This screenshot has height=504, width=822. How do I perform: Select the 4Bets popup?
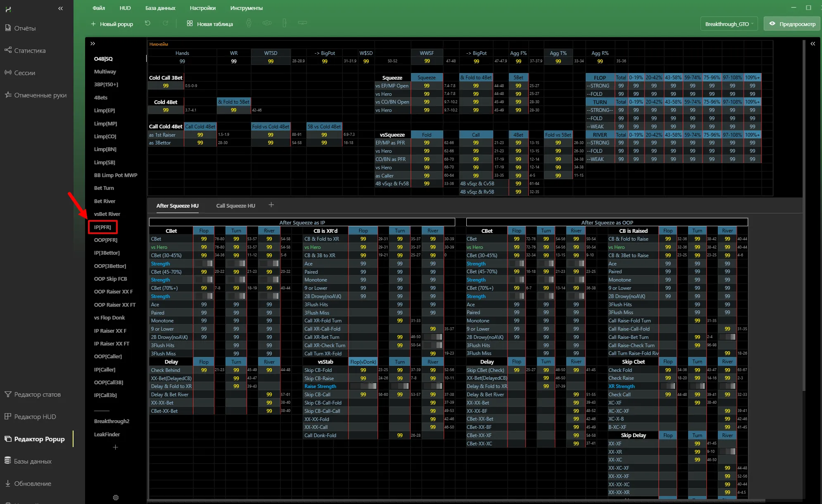click(x=100, y=97)
